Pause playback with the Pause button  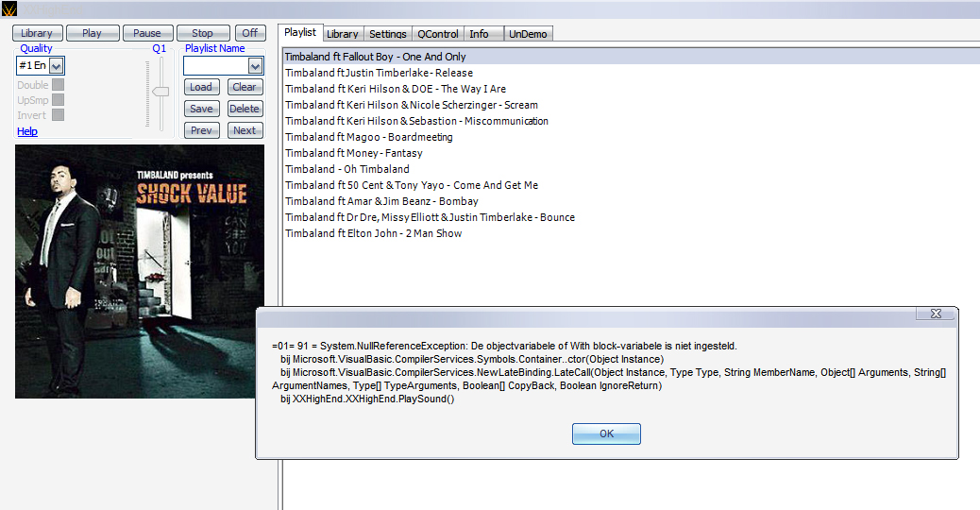(147, 33)
